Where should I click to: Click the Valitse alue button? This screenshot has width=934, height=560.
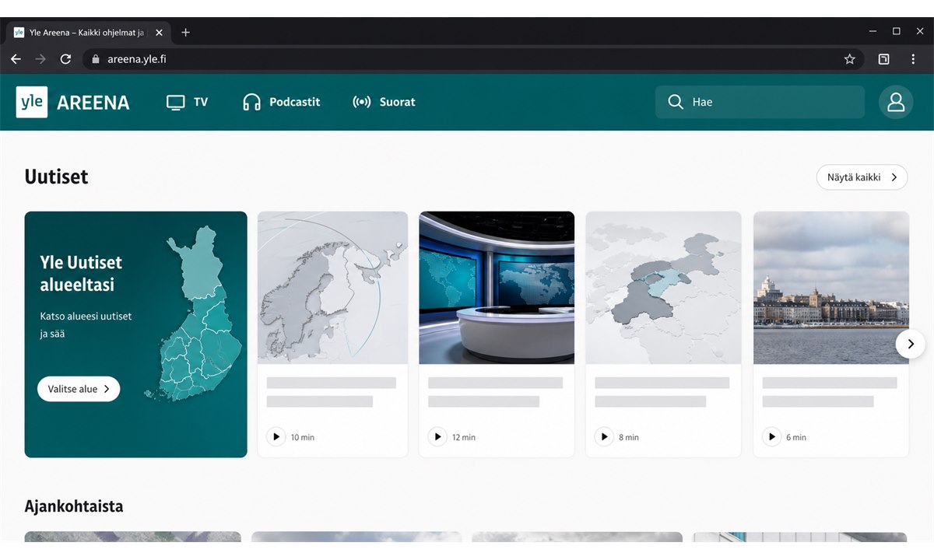click(79, 389)
